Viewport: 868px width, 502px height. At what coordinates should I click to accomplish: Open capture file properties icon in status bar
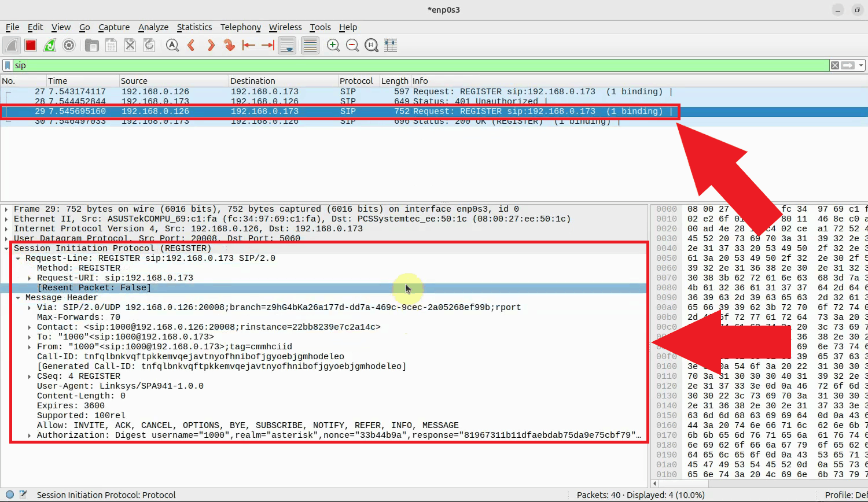23,494
